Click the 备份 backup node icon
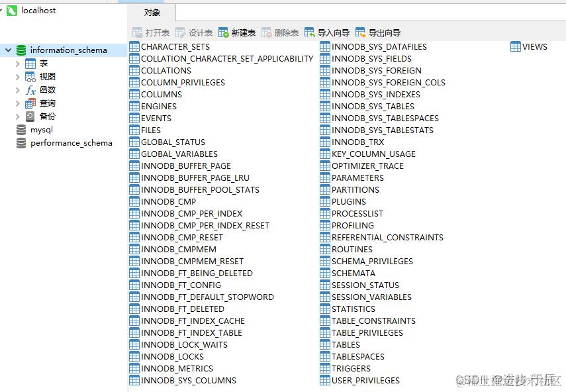This screenshot has width=566, height=392. (30, 117)
